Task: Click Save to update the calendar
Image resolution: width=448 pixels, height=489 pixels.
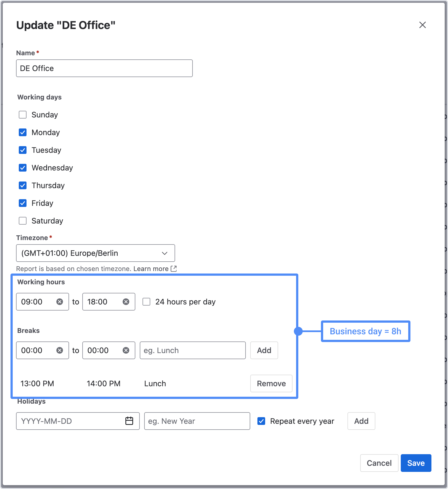Action: [x=416, y=463]
